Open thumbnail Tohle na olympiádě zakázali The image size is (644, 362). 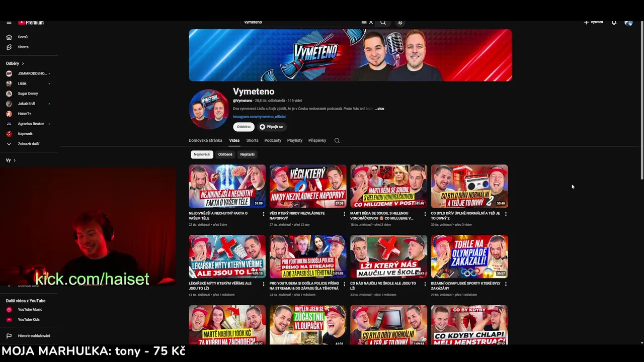pos(469,256)
